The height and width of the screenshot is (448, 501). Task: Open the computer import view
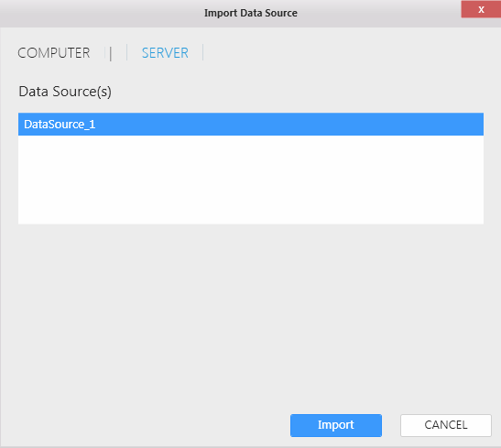[x=54, y=53]
